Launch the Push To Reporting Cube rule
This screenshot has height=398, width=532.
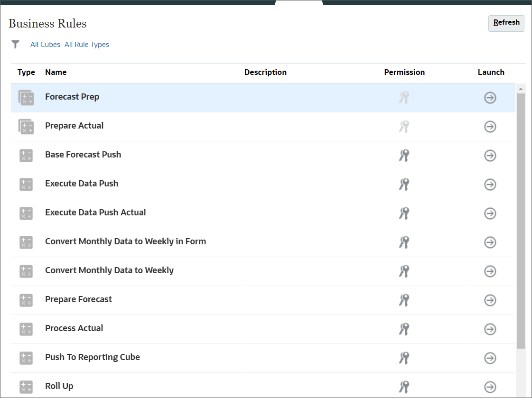(490, 358)
